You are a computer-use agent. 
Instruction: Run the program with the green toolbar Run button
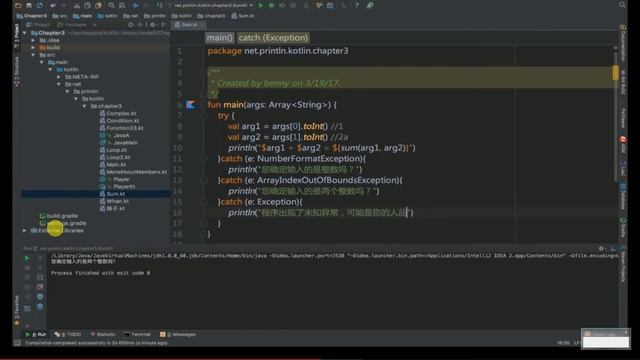pos(261,5)
